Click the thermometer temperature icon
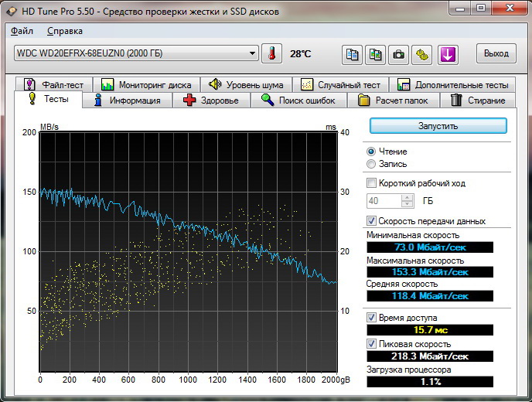Image resolution: width=532 pixels, height=402 pixels. point(272,53)
